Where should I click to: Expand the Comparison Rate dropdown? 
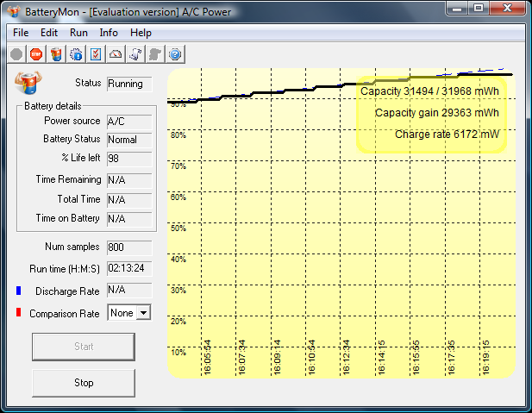pyautogui.click(x=142, y=313)
